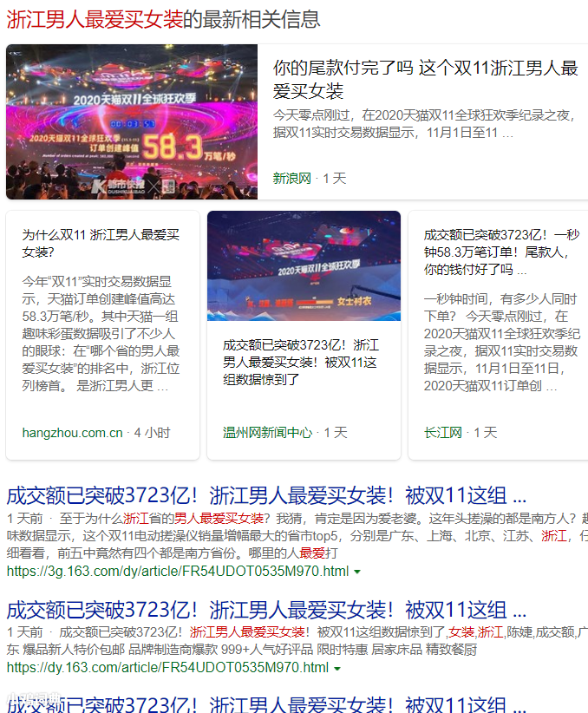Click snippet text 今天零点刚过，在2020天猫双11
This screenshot has width=588, height=713.
425,124
